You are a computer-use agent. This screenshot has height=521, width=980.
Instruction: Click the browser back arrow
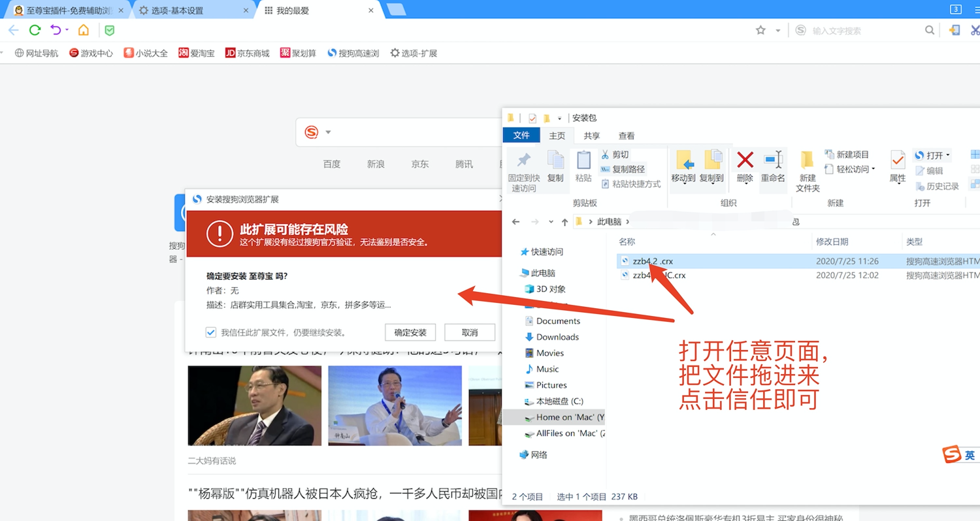(x=13, y=30)
